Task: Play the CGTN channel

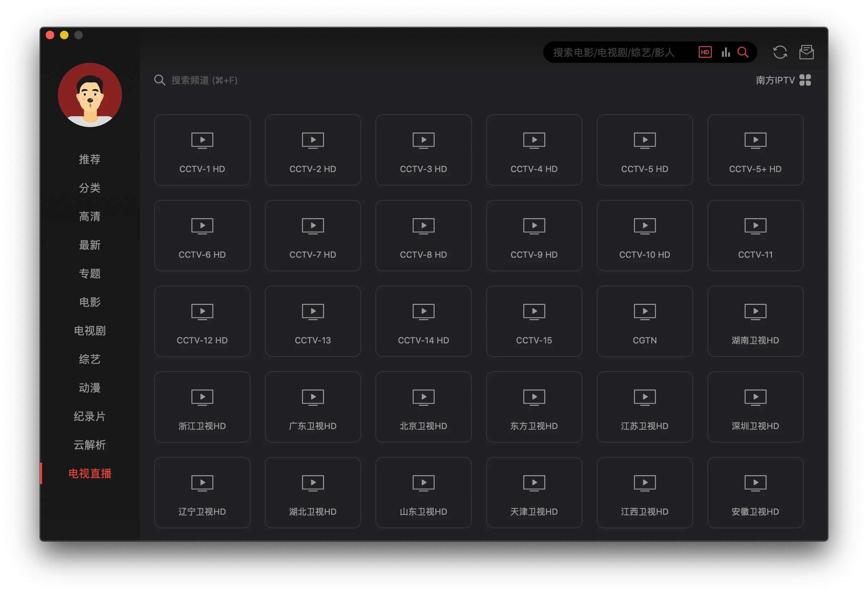Action: [644, 321]
